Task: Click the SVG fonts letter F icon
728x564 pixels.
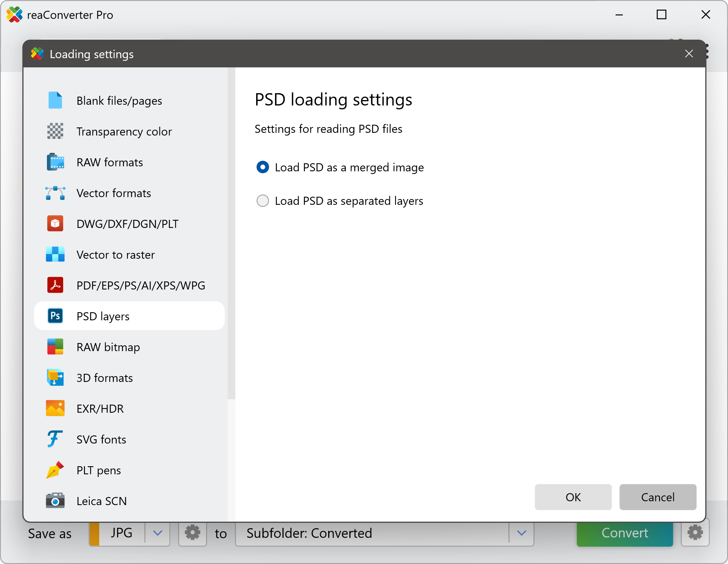Action: pyautogui.click(x=55, y=439)
